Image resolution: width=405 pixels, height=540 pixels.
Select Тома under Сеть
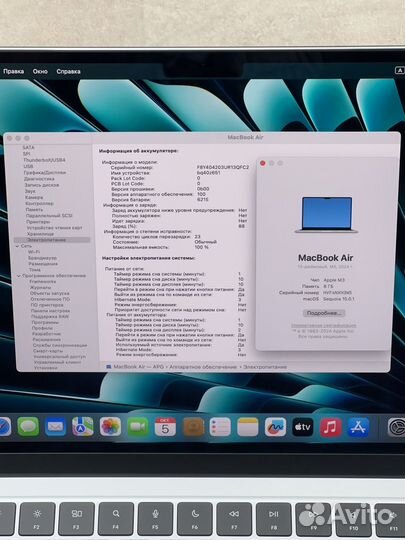coord(34,270)
